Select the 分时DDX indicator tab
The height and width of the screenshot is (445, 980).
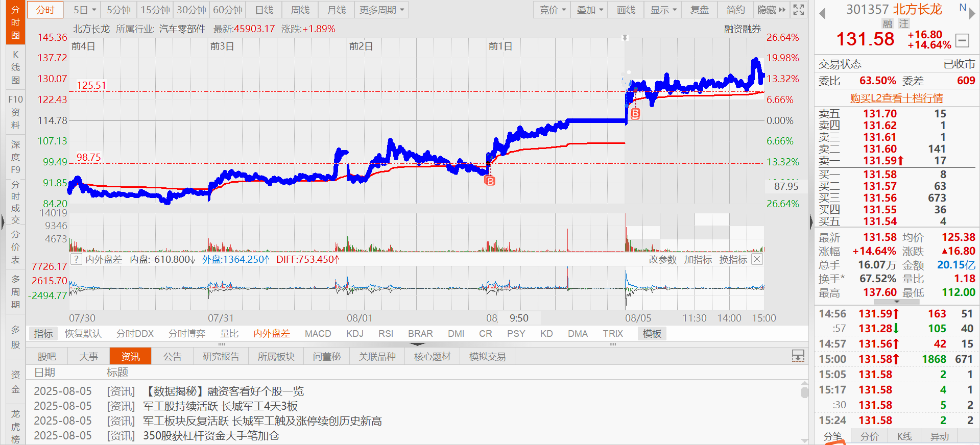(x=135, y=333)
